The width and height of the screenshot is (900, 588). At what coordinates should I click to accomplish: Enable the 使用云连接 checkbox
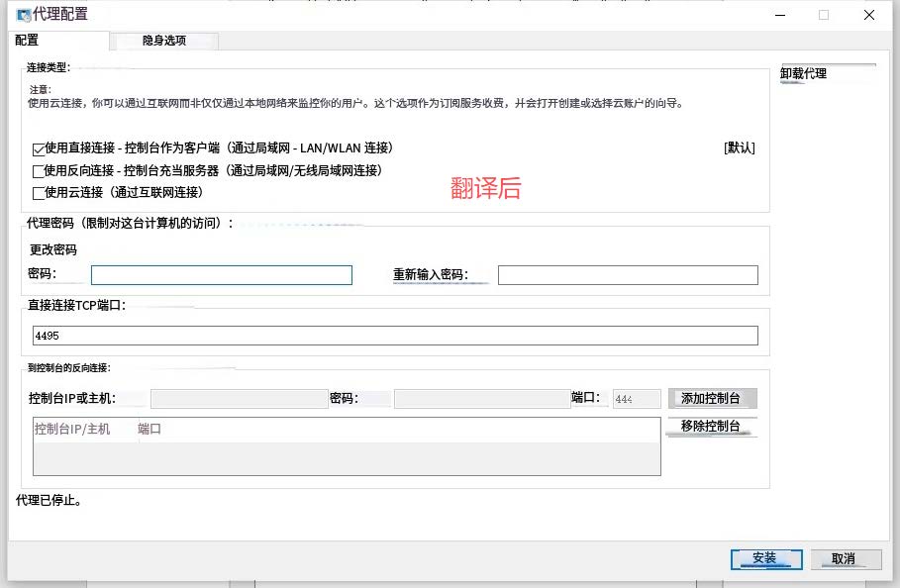[39, 194]
